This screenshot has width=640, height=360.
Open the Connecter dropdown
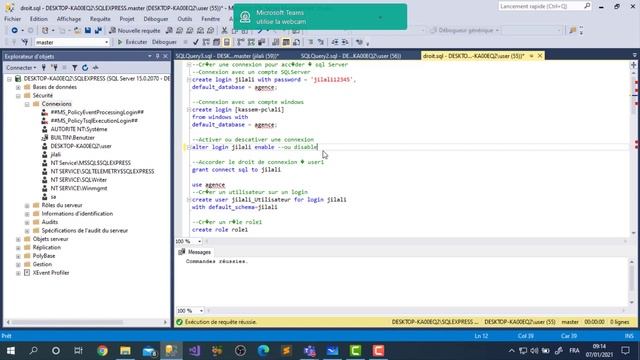pyautogui.click(x=21, y=68)
